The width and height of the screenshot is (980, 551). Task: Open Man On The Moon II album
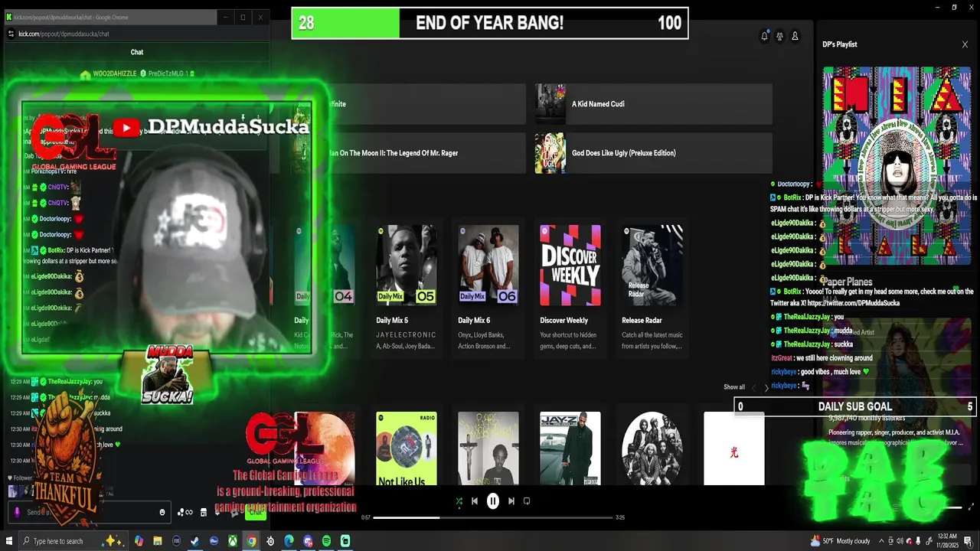point(410,153)
